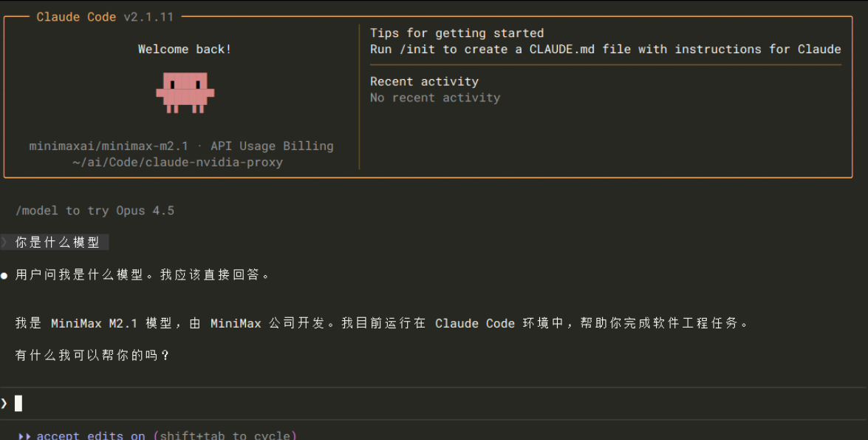Screen dimensions: 868x440
Task: Click the "No recent activity" text
Action: [434, 98]
